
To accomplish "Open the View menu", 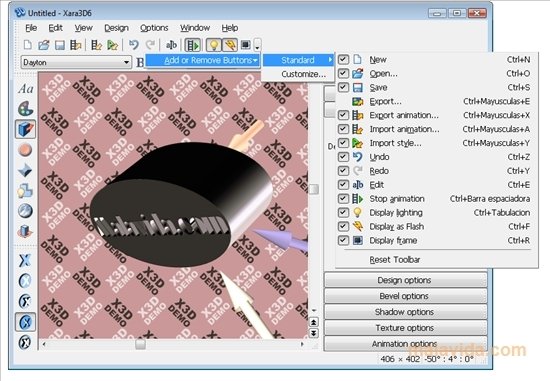I will coord(83,28).
